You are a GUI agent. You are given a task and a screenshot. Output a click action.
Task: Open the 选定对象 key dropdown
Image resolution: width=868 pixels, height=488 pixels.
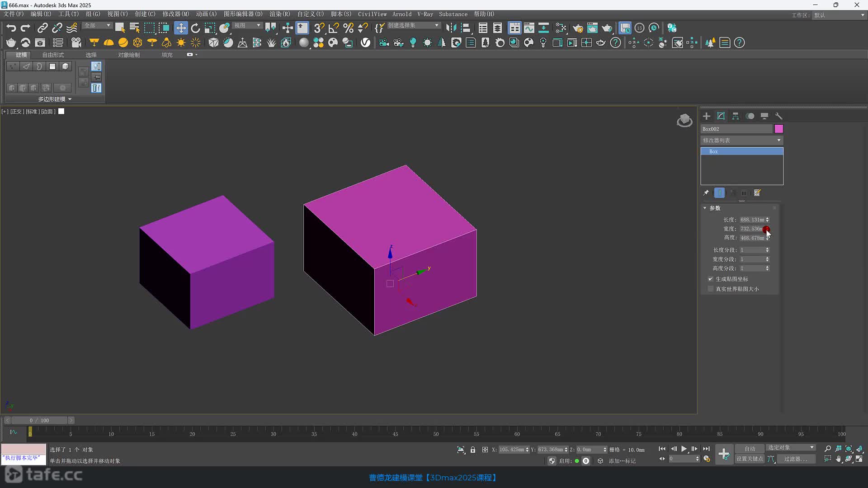(x=791, y=448)
